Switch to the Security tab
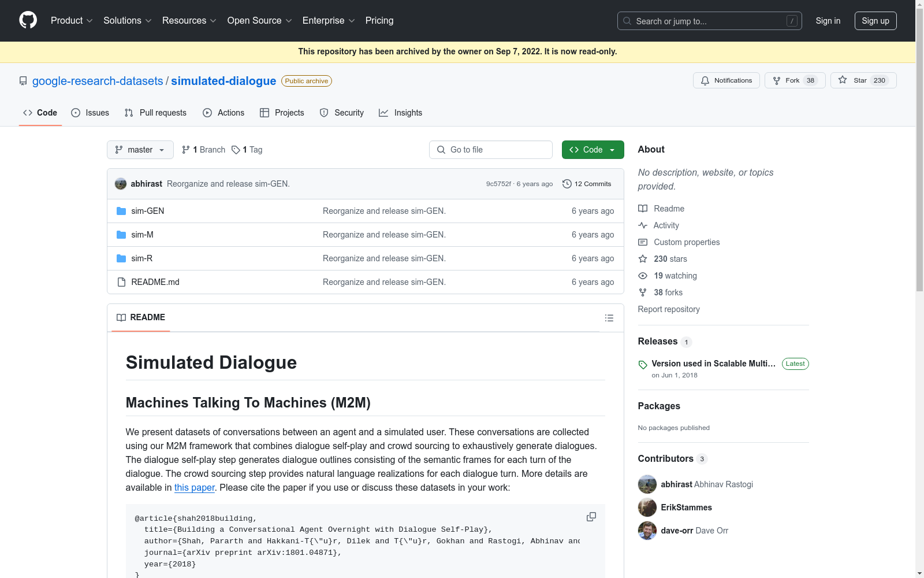 (x=342, y=113)
